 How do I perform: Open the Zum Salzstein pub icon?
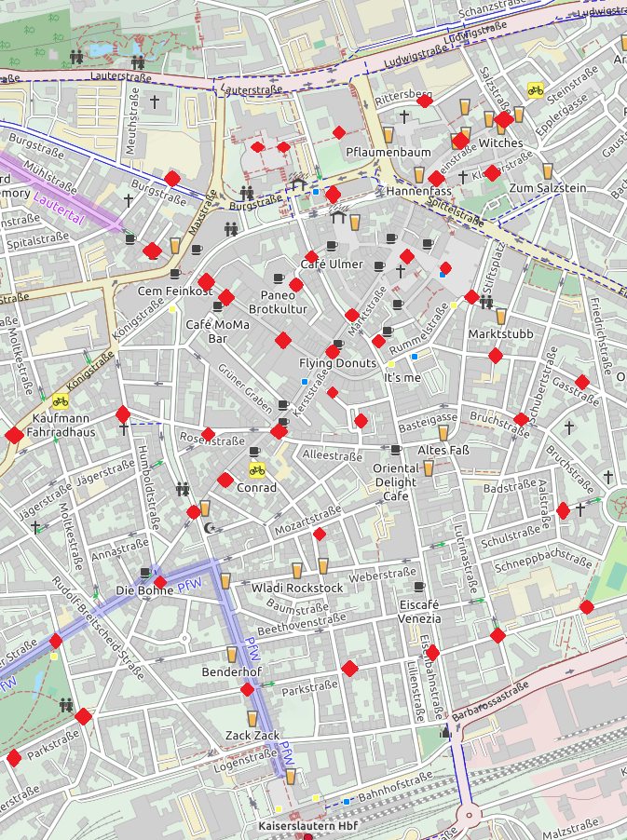pos(548,171)
